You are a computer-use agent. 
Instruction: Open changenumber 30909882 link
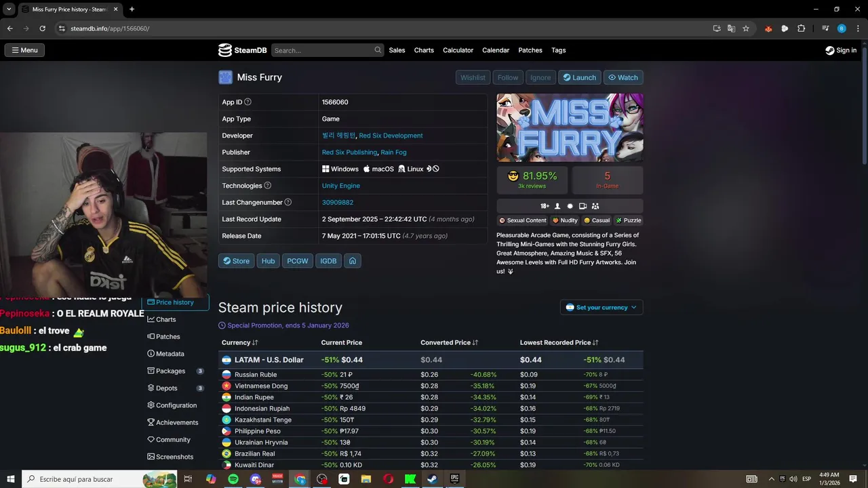coord(338,203)
